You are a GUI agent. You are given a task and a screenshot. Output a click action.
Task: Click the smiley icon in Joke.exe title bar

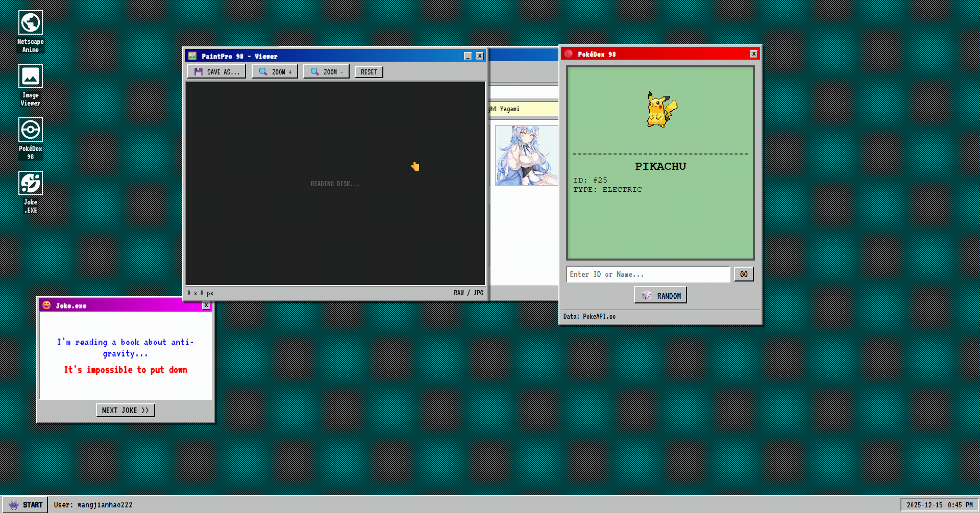[x=47, y=305]
